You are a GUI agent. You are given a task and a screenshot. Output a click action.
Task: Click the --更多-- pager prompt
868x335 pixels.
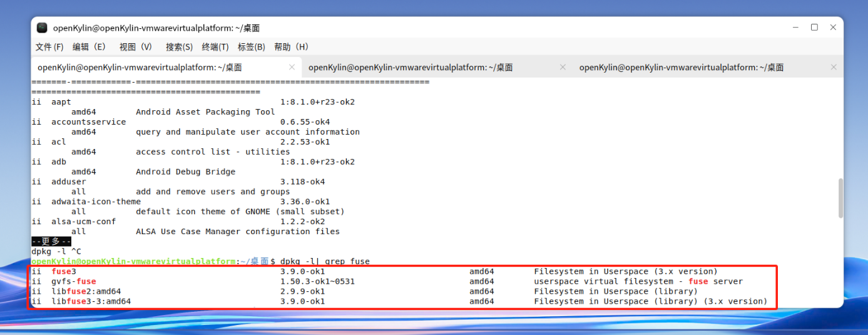pos(51,241)
